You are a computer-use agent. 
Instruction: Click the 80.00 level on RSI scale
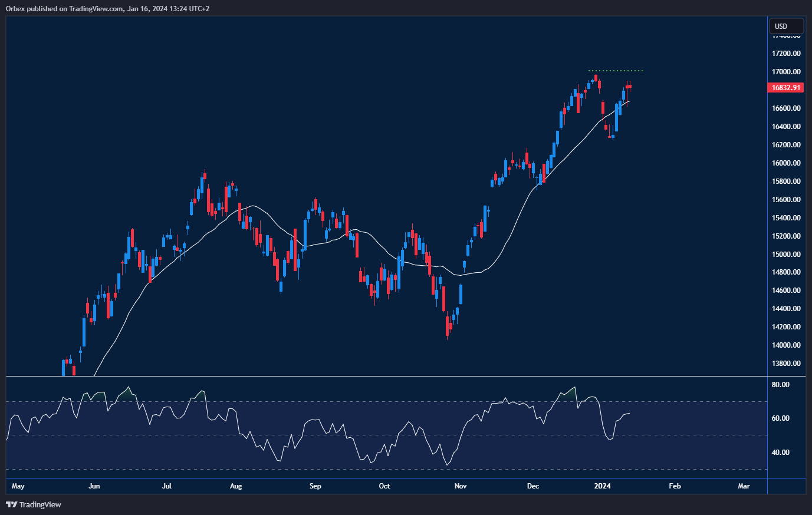(781, 385)
